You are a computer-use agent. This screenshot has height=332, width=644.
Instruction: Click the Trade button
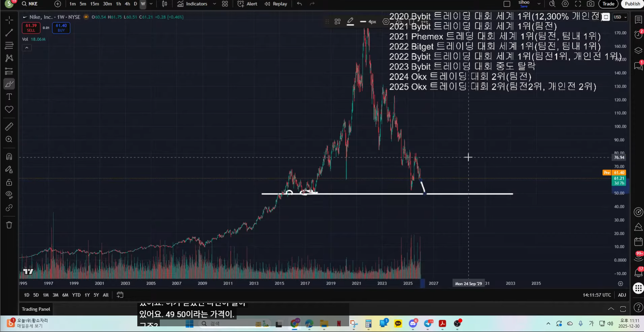click(608, 4)
